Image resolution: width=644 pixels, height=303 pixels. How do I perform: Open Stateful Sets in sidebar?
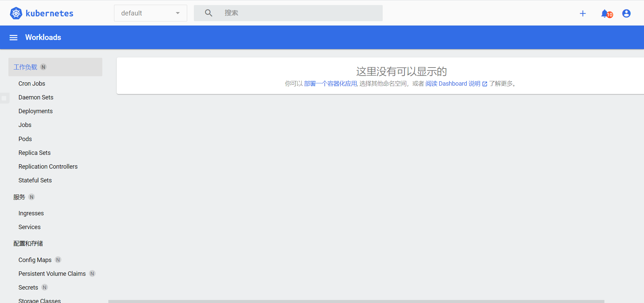coord(35,180)
